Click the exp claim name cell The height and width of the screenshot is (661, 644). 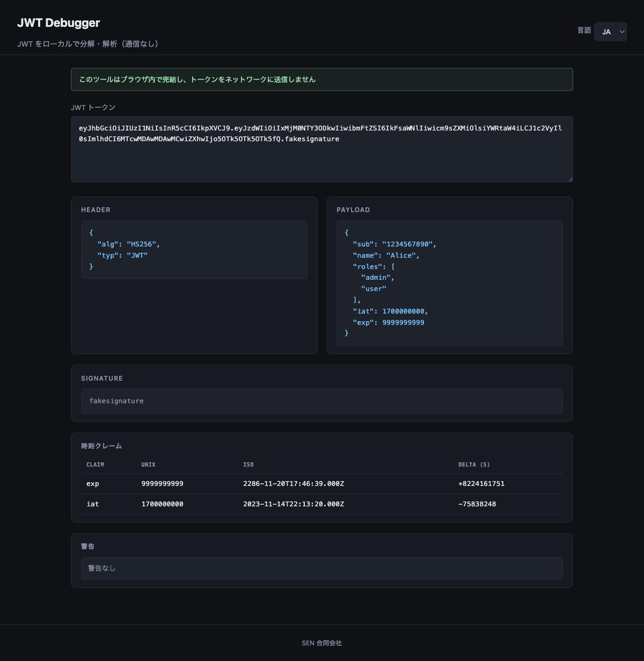coord(93,484)
